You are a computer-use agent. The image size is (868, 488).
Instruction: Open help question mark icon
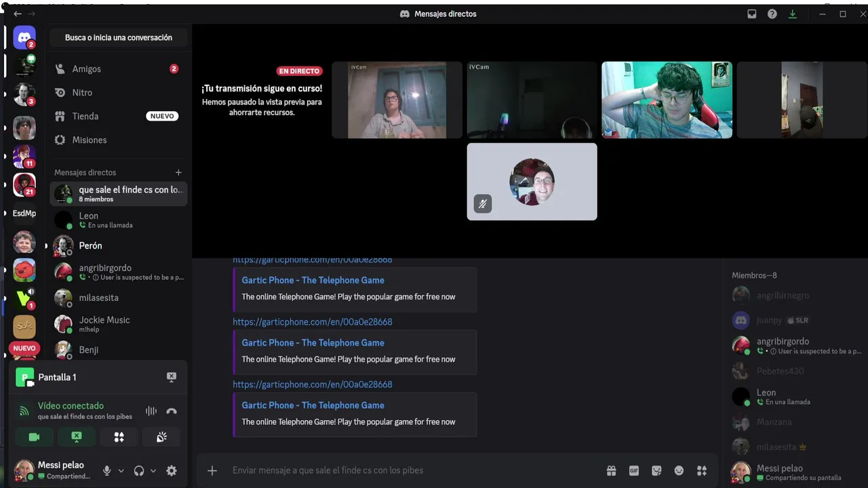[772, 14]
